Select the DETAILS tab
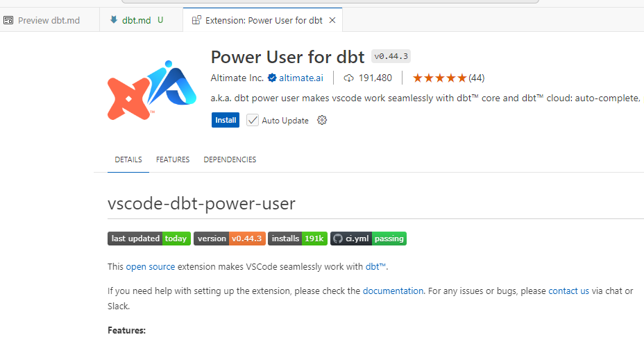644x337 pixels. tap(128, 159)
